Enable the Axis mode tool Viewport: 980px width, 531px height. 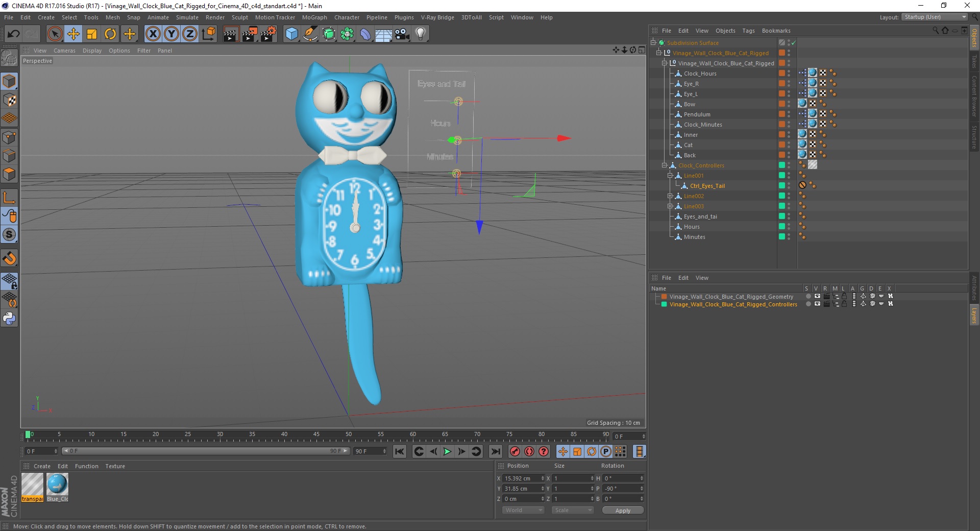(9, 198)
